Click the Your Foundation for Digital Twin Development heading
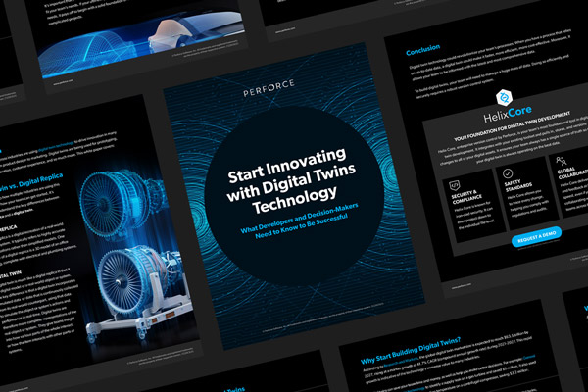 click(513, 126)
